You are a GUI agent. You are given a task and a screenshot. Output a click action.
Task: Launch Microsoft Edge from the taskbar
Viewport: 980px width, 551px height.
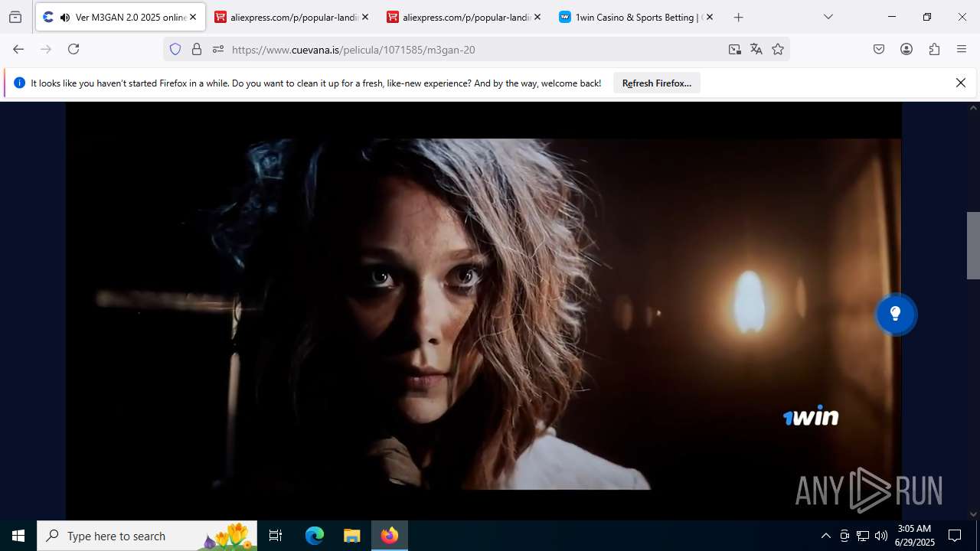click(x=315, y=536)
